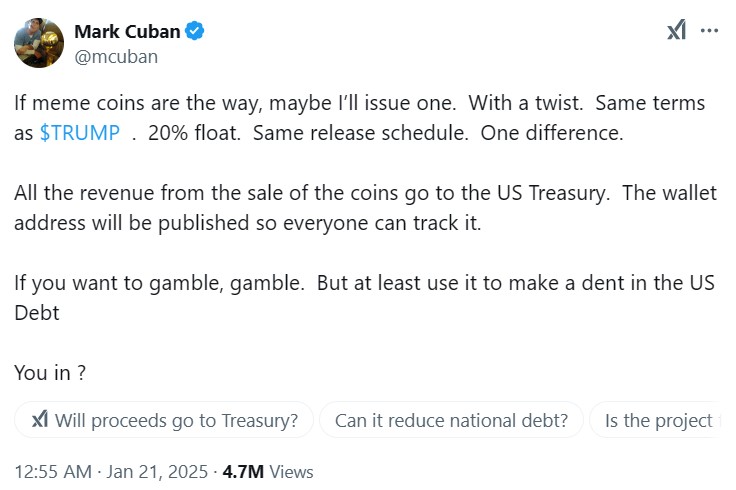The height and width of the screenshot is (490, 736).
Task: Click the Mark Cuban display name
Action: (127, 31)
